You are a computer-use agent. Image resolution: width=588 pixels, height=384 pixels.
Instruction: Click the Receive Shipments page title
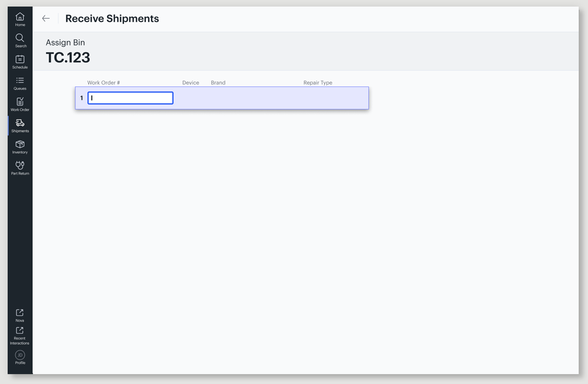click(112, 19)
